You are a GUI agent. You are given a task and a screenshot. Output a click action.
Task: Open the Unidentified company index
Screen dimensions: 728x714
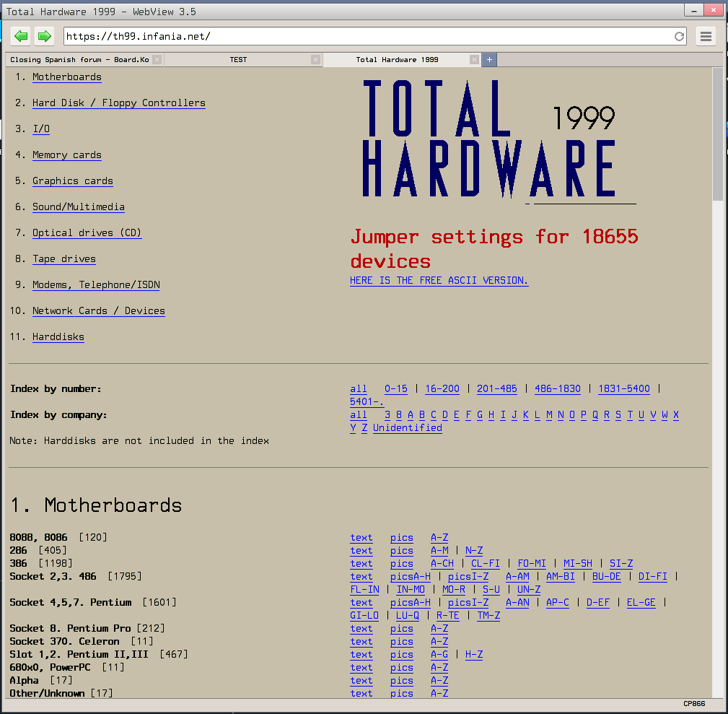[x=407, y=427]
